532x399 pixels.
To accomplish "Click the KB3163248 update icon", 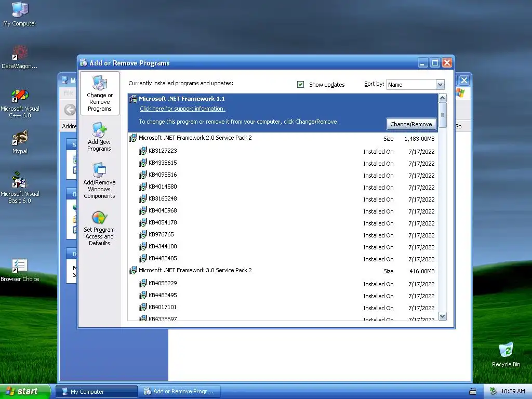I will pos(143,198).
